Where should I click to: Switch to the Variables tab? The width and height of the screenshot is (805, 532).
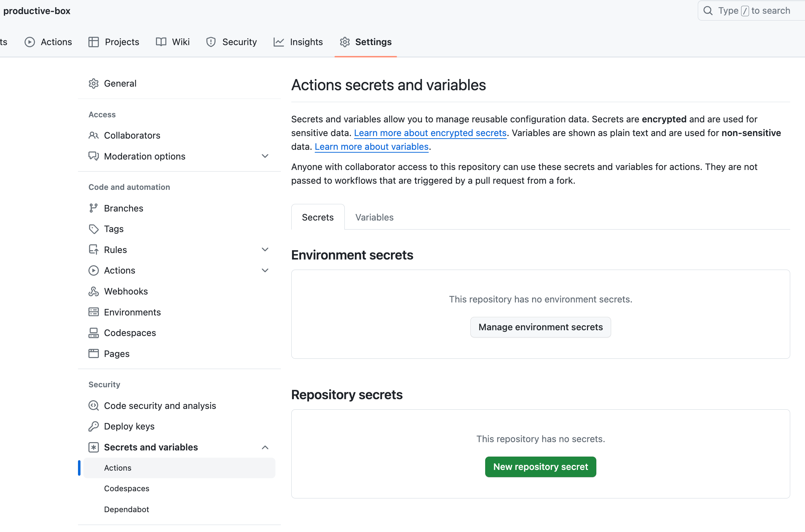(x=374, y=217)
